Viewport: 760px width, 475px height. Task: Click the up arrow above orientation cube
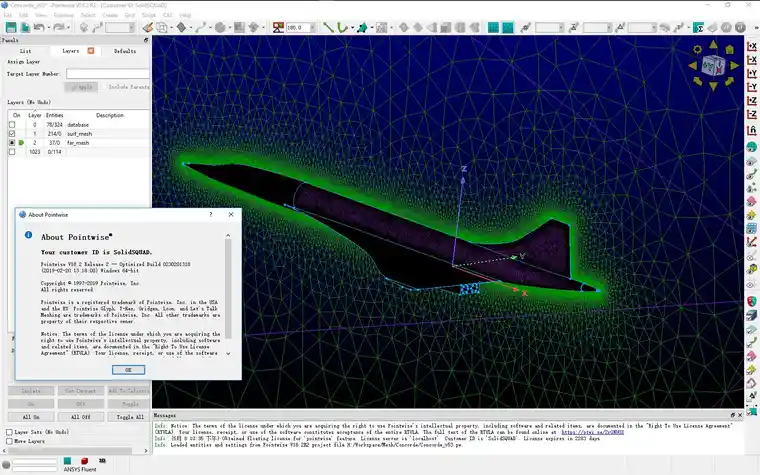[x=713, y=45]
